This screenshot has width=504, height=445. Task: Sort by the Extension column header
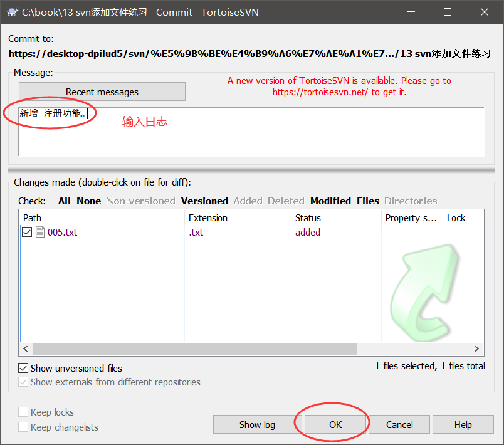pos(238,218)
